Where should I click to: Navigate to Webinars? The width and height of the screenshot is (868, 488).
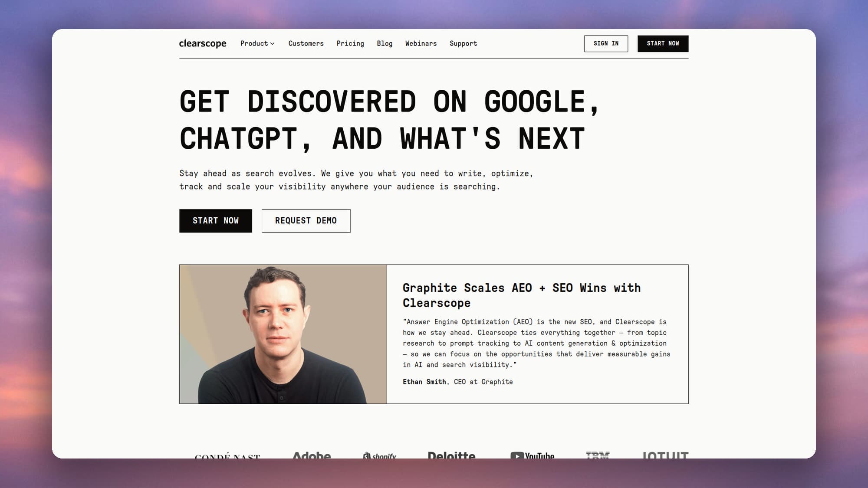click(421, 43)
